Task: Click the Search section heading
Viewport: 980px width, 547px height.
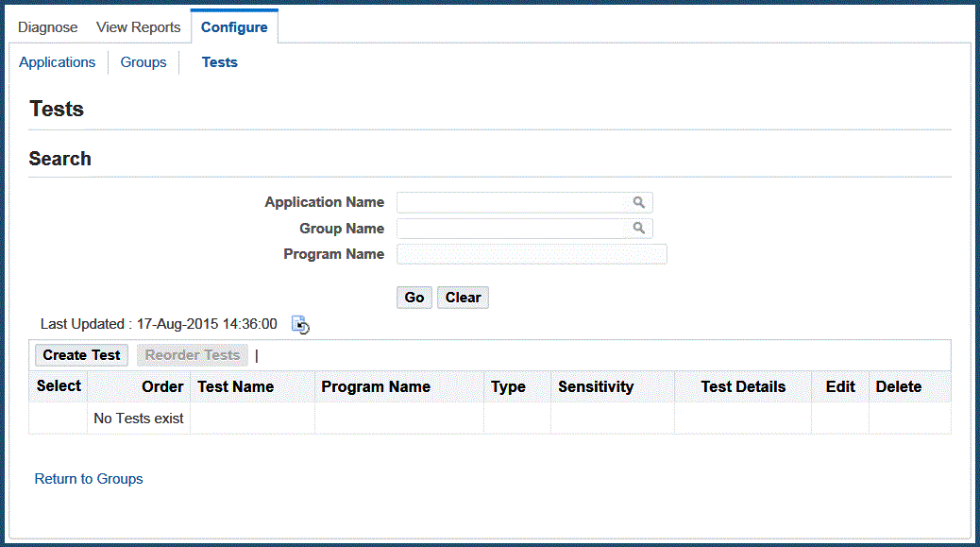Action: (x=60, y=159)
